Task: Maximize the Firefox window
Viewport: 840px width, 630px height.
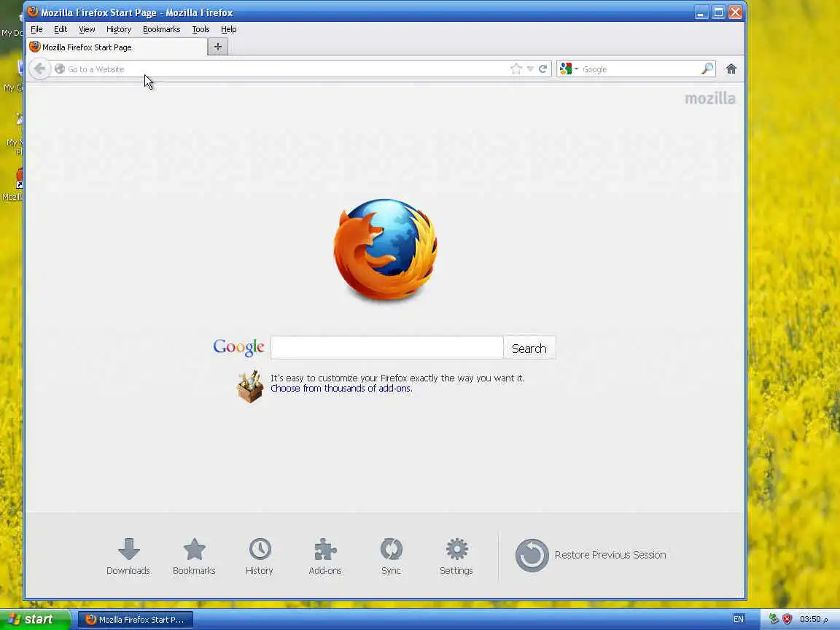Action: click(718, 12)
